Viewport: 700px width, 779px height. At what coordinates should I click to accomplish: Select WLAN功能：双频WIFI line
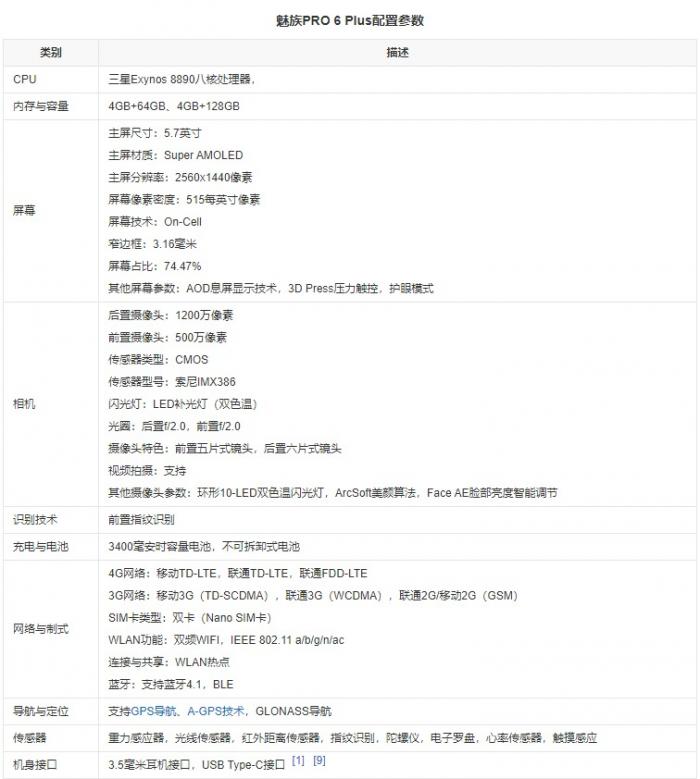pyautogui.click(x=226, y=640)
